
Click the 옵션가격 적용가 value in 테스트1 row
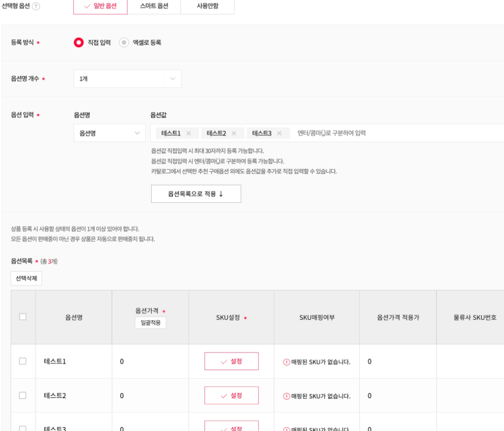(x=370, y=362)
